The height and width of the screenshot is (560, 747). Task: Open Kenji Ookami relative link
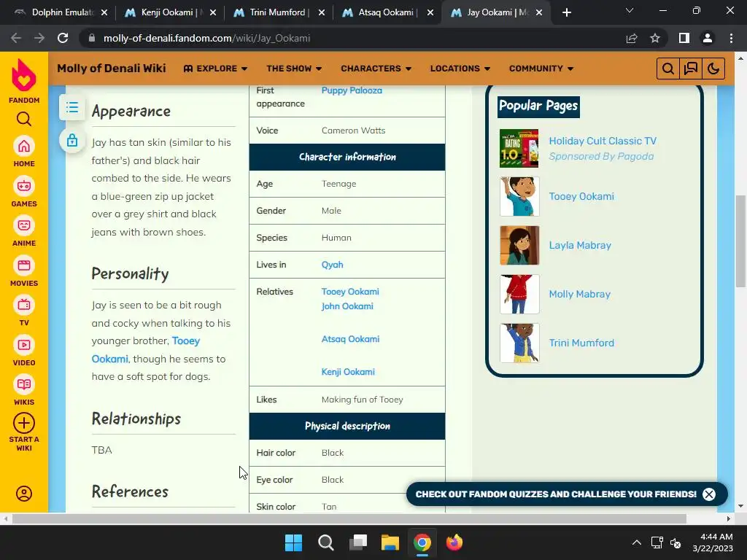pos(348,372)
